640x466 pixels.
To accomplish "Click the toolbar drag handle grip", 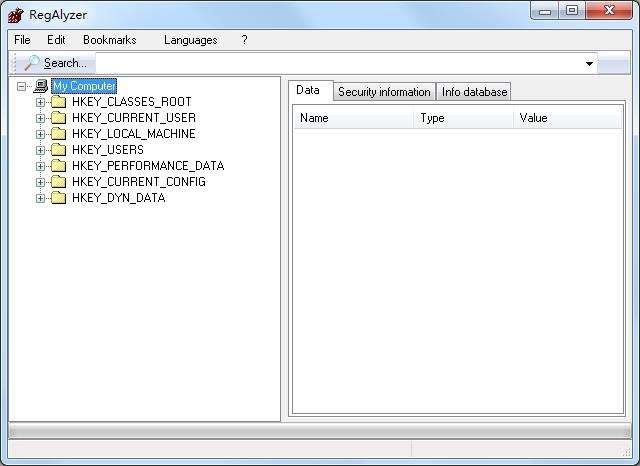I will click(14, 63).
